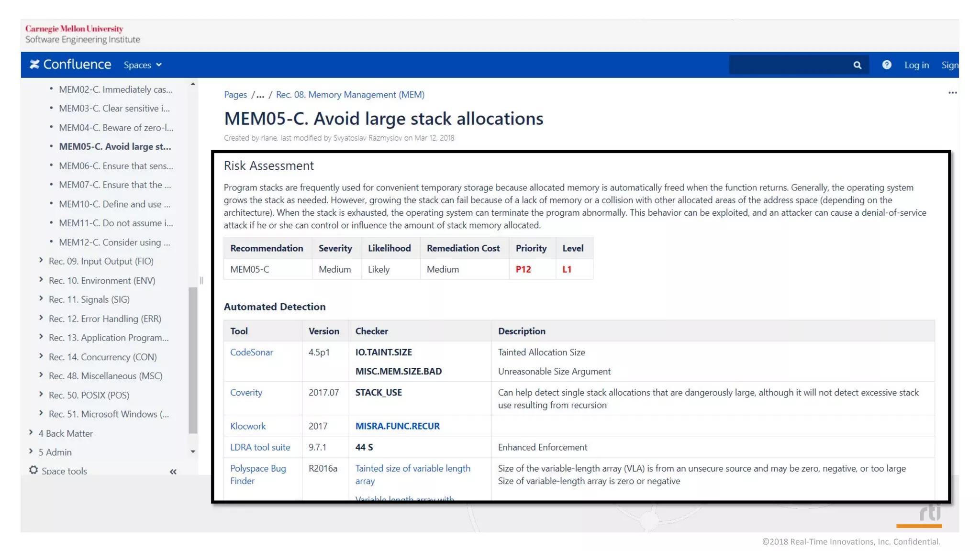This screenshot has width=980, height=551.
Task: Collapse sidebar with double chevron icon
Action: [x=173, y=472]
